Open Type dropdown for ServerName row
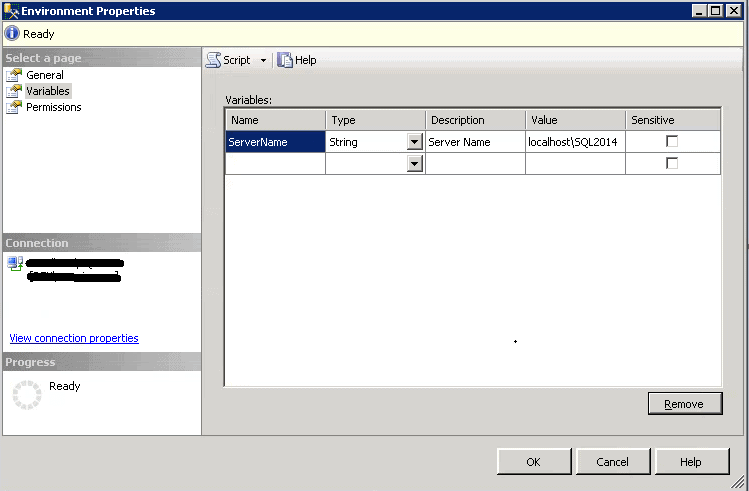The height and width of the screenshot is (491, 749). click(415, 142)
